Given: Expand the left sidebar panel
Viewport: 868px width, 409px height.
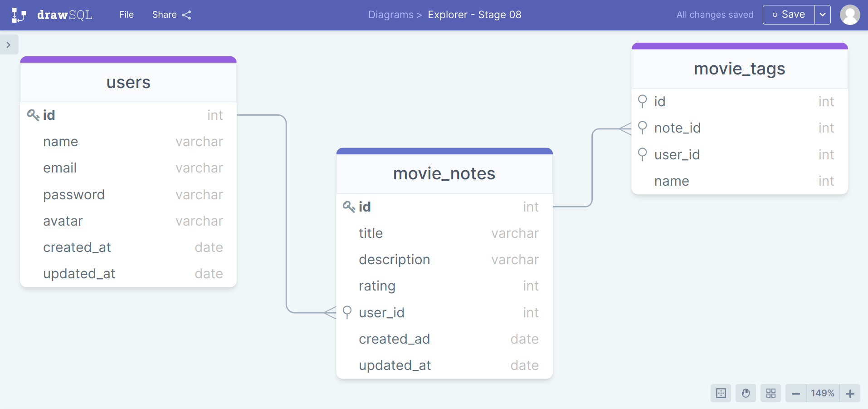Looking at the screenshot, I should click(8, 44).
